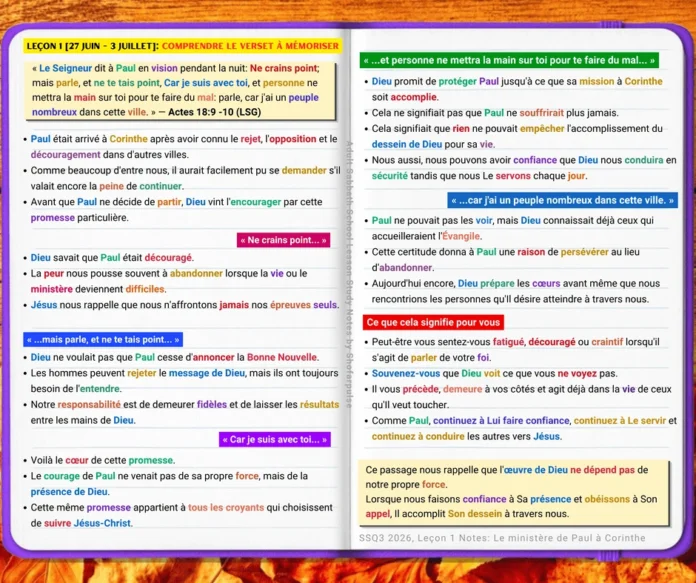Click the bullet starting 'La peur nous pousse souvent'
This screenshot has width=696, height=583.
point(165,281)
